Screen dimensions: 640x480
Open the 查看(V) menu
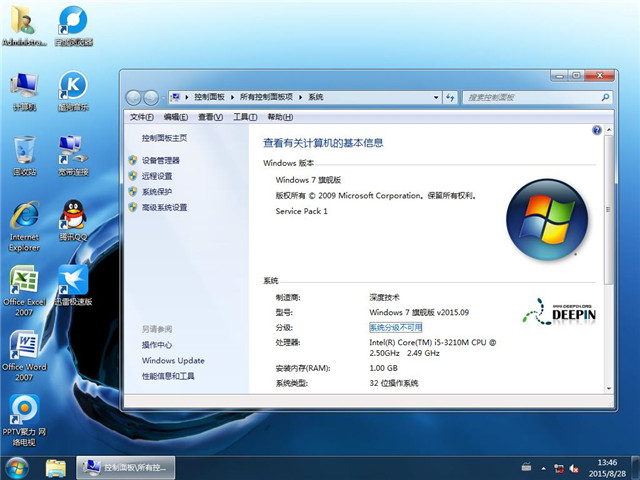211,117
